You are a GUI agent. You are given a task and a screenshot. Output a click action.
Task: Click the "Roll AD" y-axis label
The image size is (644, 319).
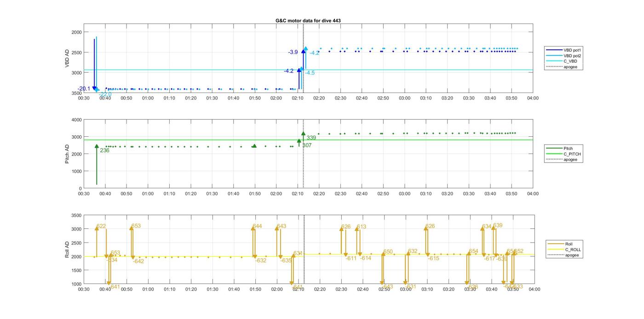[x=67, y=249]
